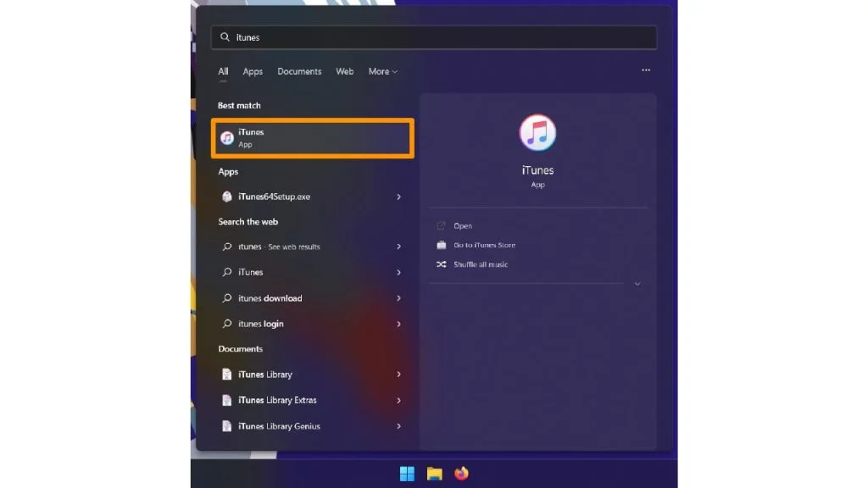868x488 pixels.
Task: Expand the 'itunes login' suggestion arrow
Action: tap(398, 324)
